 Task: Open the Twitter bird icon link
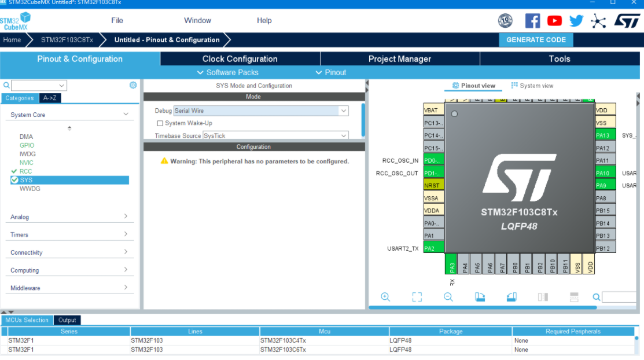pos(576,21)
